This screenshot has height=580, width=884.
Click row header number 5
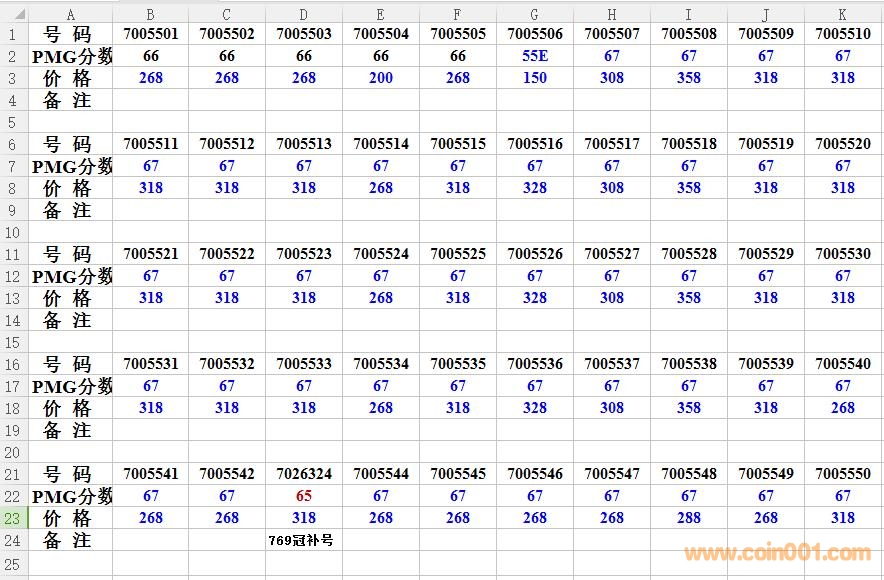(x=14, y=122)
